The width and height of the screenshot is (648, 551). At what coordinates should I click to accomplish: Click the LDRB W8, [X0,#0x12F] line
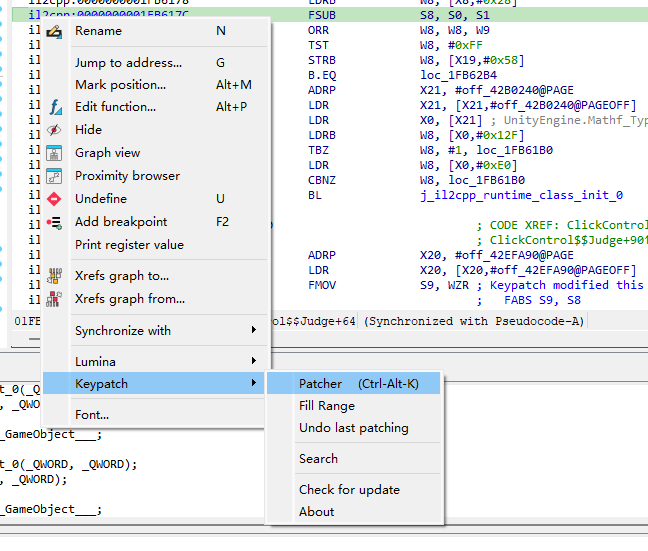416,135
